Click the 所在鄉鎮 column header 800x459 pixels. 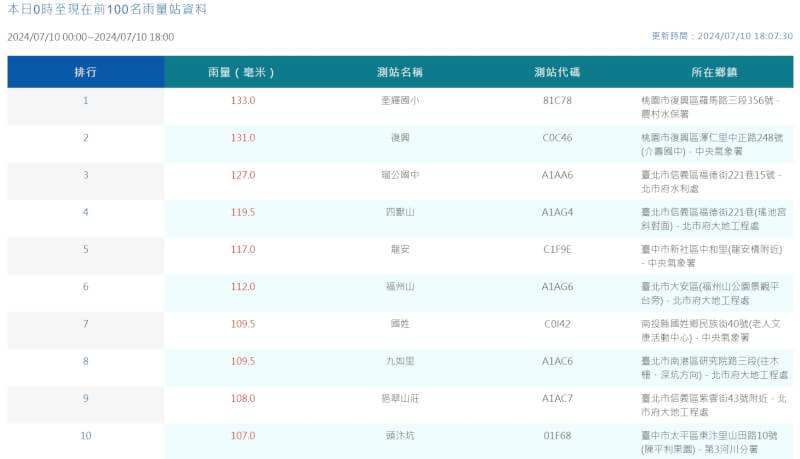click(714, 72)
